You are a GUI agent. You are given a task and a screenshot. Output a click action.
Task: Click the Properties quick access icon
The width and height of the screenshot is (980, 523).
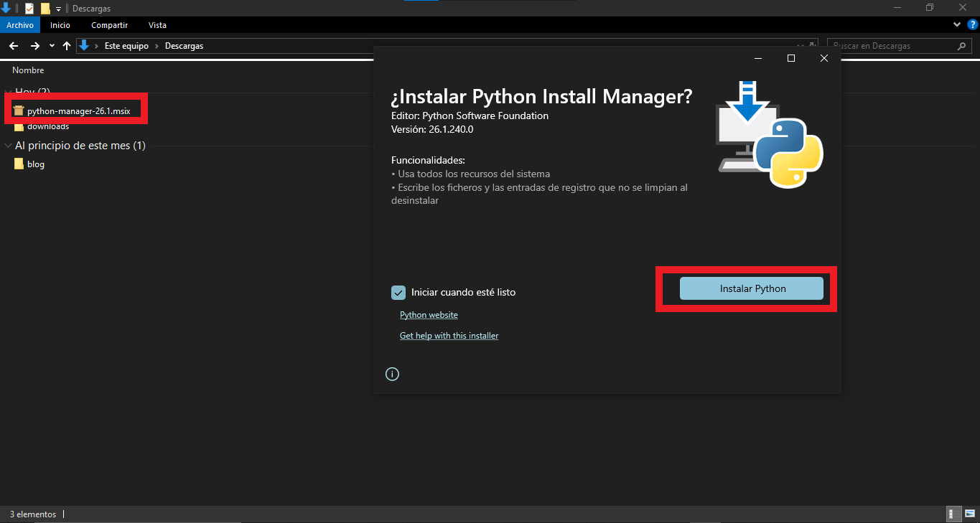tap(29, 9)
